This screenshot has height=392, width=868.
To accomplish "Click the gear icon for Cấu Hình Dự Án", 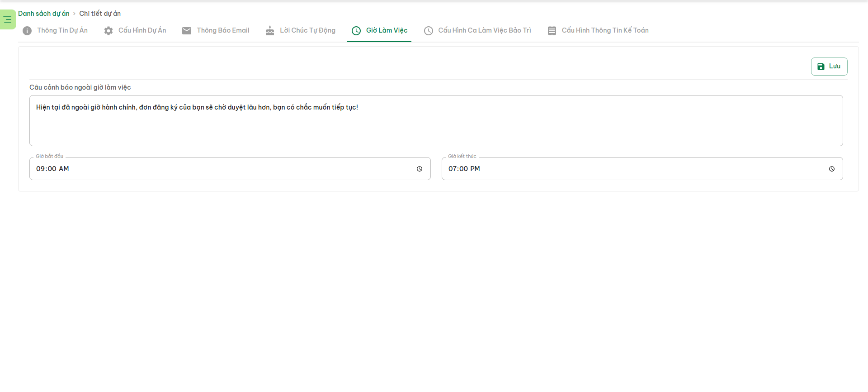I will click(108, 31).
